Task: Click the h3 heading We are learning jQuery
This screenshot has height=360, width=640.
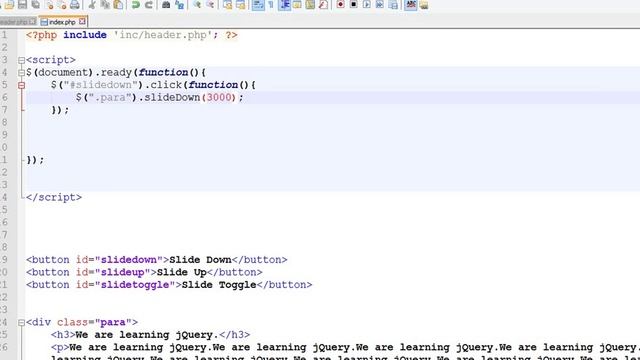Action: pyautogui.click(x=150, y=335)
